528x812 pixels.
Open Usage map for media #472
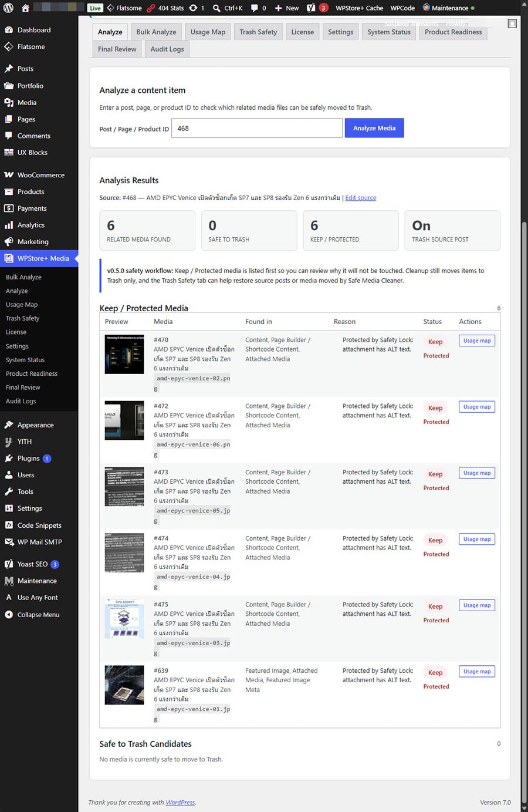click(x=477, y=407)
